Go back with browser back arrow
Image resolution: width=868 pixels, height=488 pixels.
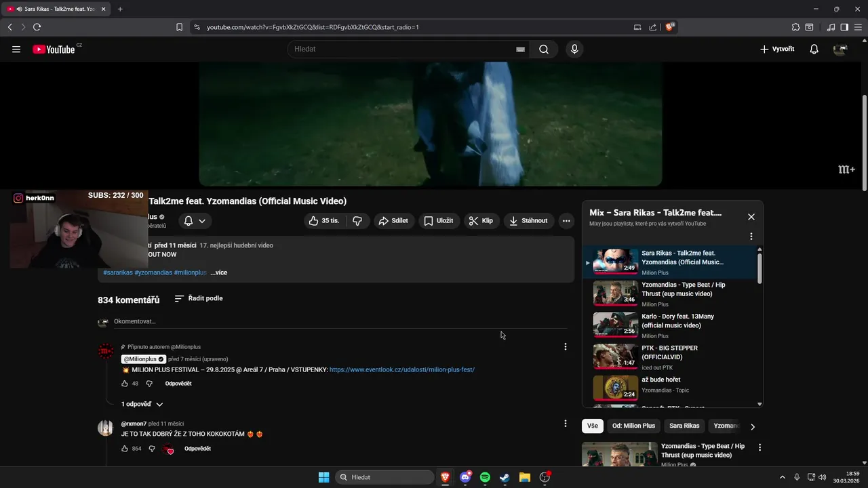coord(9,27)
